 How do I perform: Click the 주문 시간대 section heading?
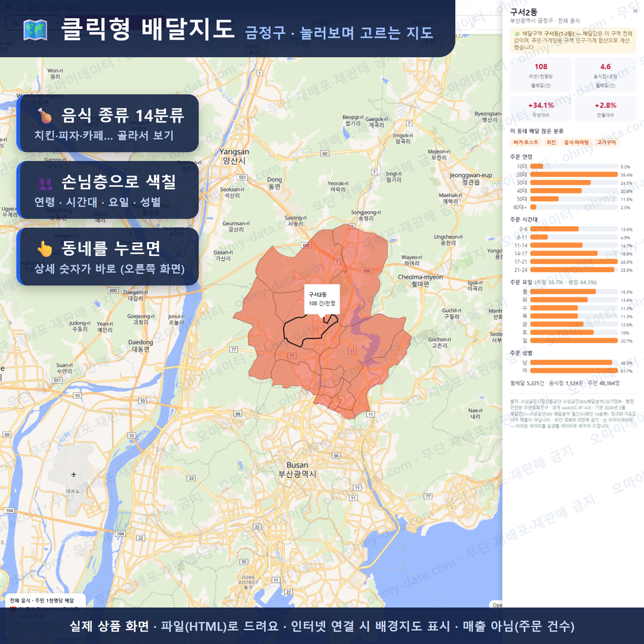pos(524,219)
